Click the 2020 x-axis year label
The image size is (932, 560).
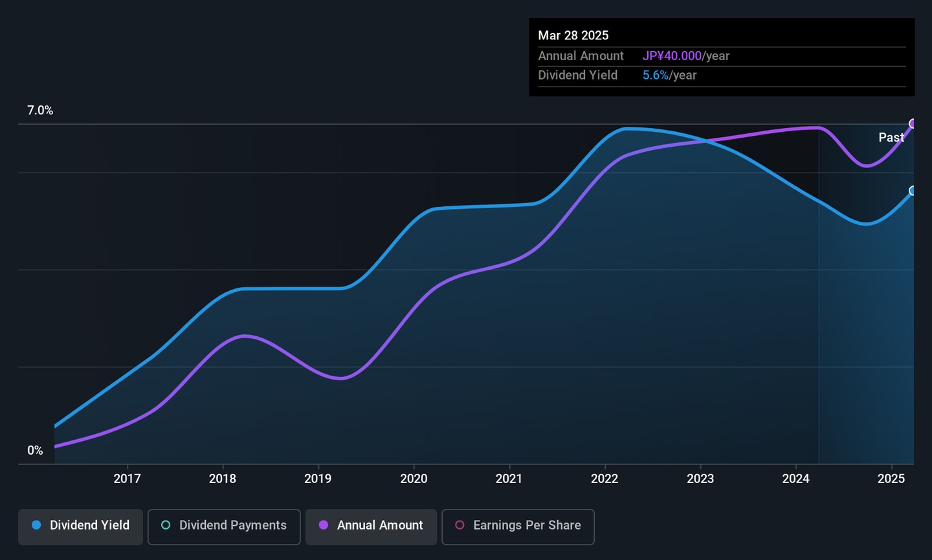click(414, 479)
